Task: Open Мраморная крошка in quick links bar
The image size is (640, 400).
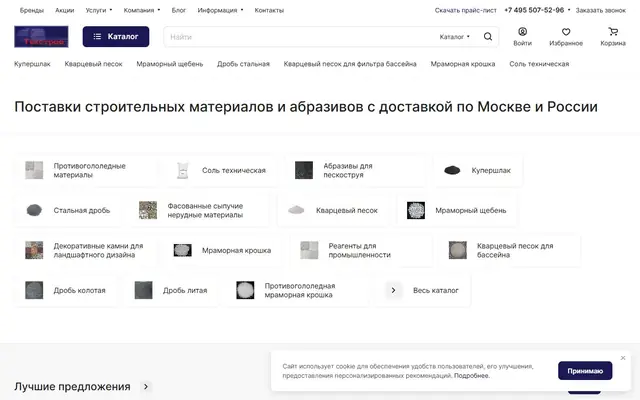Action: 463,64
